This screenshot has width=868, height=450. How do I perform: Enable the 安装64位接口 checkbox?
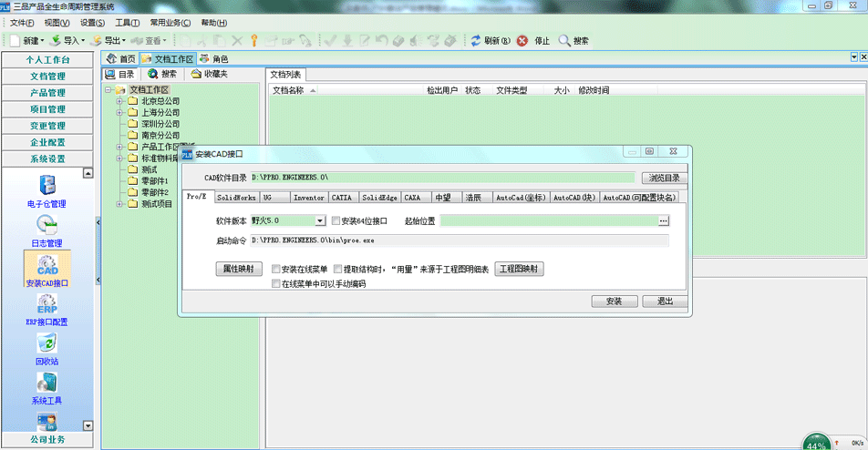[336, 220]
